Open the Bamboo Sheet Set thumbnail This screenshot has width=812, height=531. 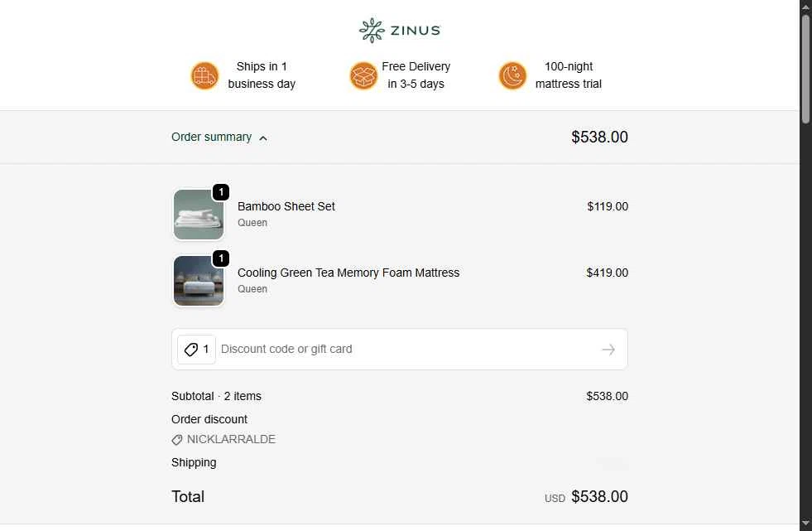pos(199,215)
